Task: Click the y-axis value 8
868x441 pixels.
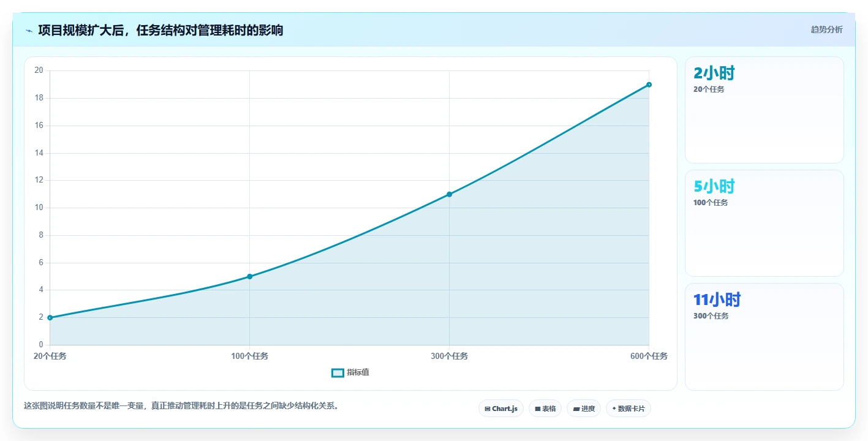Action: click(40, 235)
